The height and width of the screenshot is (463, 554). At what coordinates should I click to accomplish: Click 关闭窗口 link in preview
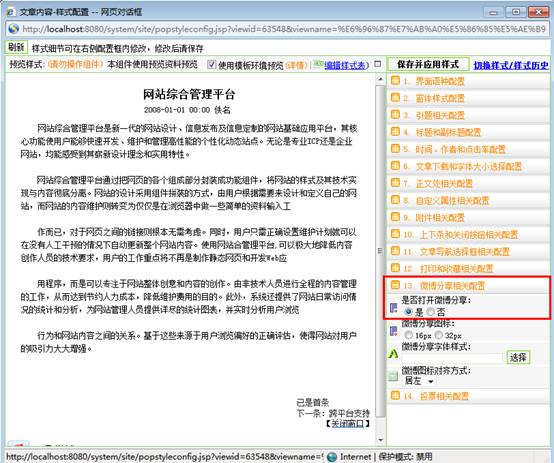click(x=347, y=423)
